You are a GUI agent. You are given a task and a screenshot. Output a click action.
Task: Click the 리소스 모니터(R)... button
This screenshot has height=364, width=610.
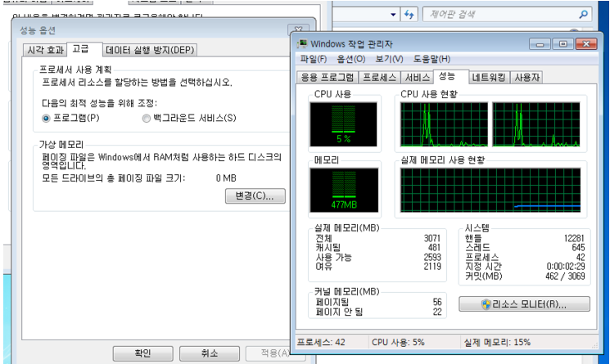tap(524, 304)
